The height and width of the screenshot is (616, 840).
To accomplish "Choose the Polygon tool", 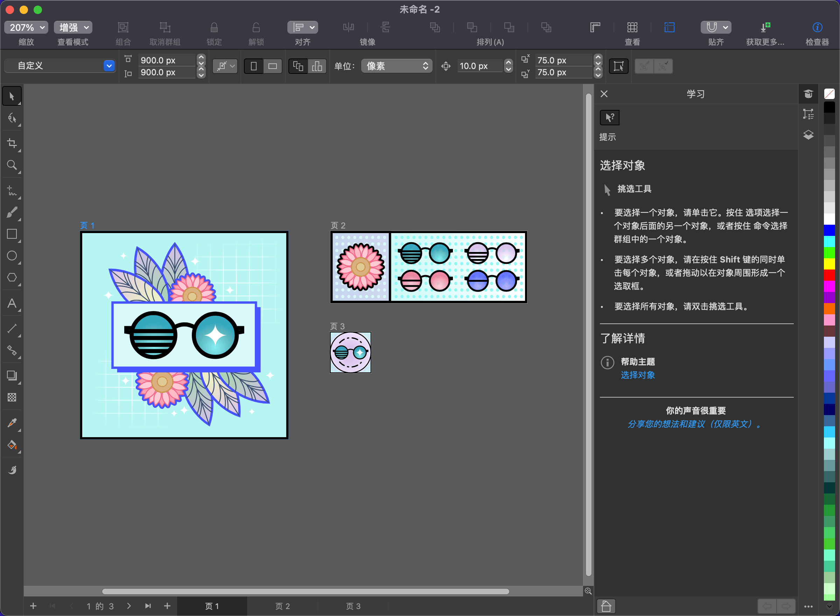I will click(x=12, y=278).
